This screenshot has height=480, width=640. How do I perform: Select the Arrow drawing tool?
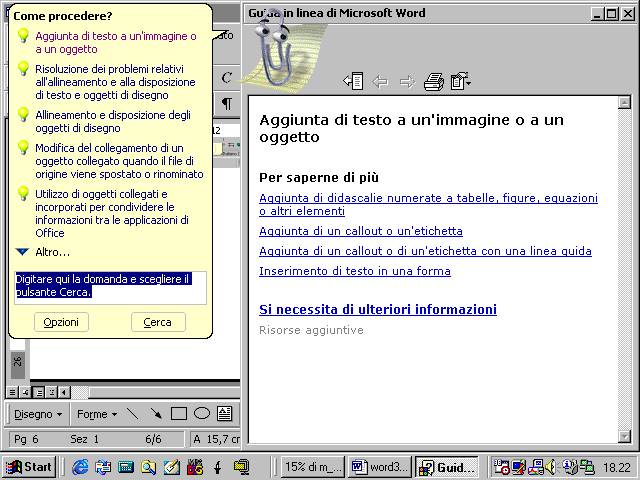pyautogui.click(x=156, y=414)
